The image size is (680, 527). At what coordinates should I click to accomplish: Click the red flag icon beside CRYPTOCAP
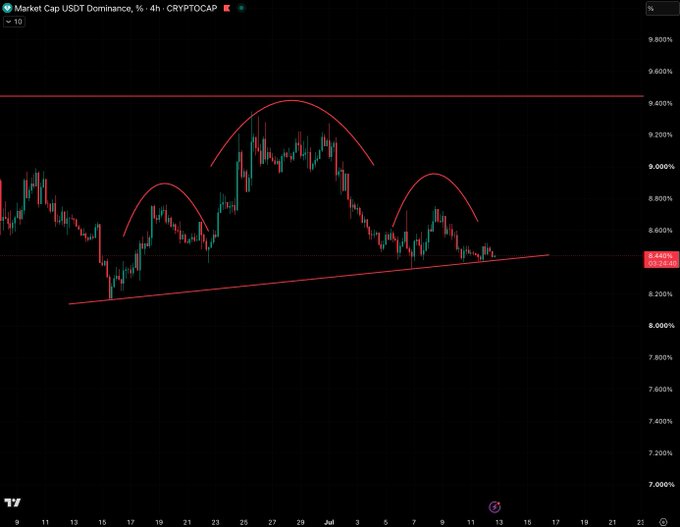(x=227, y=8)
